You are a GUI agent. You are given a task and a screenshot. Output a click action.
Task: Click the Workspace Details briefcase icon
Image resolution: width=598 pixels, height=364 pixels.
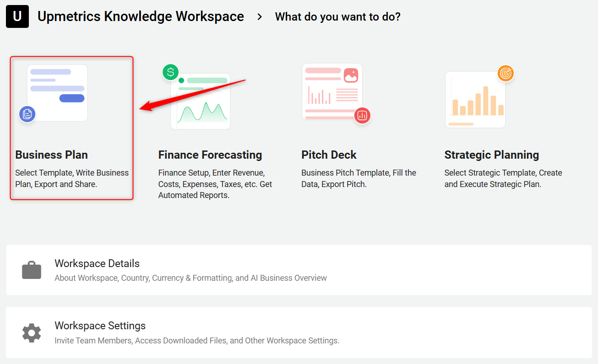point(32,270)
